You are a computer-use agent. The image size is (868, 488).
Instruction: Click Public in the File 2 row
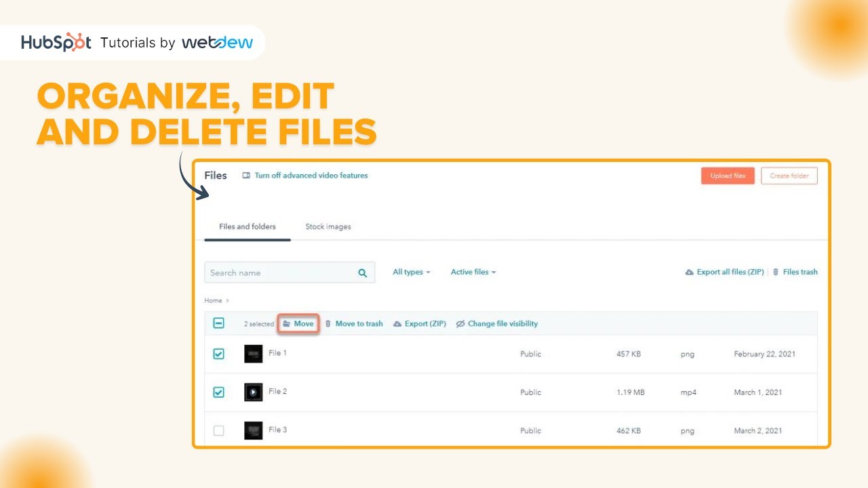click(x=530, y=392)
